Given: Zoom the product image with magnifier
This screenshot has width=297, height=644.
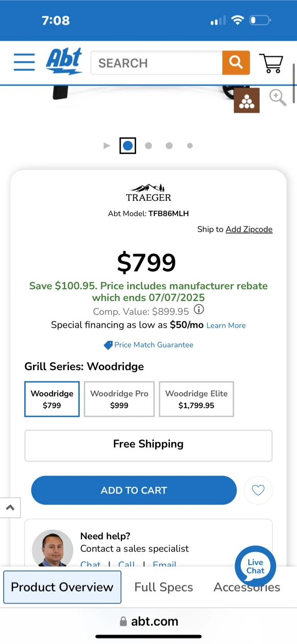Looking at the screenshot, I should click(277, 97).
